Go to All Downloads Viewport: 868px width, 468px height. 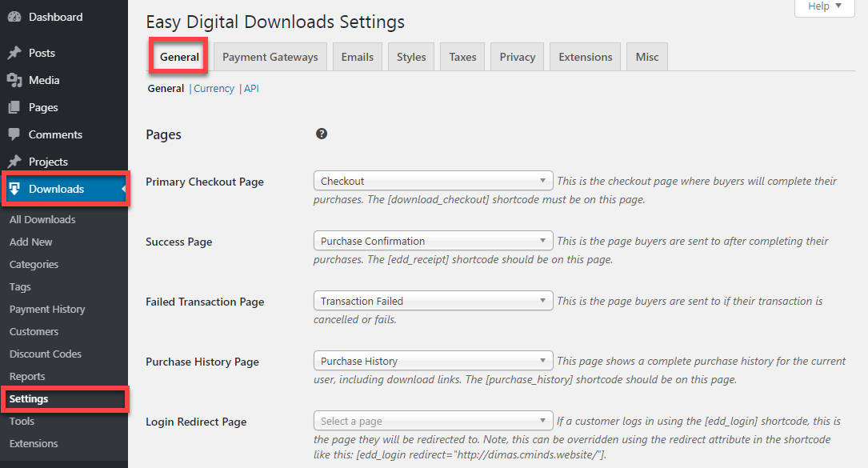[x=42, y=219]
